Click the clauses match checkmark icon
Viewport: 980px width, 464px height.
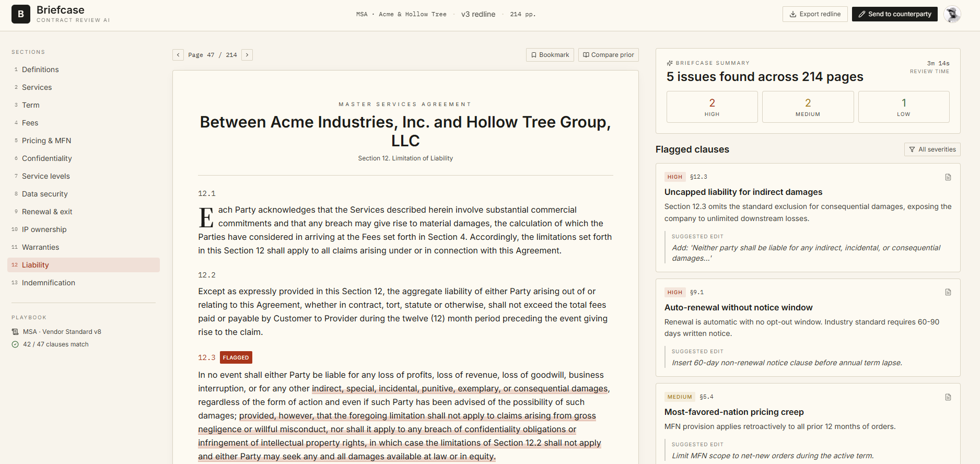pos(15,344)
